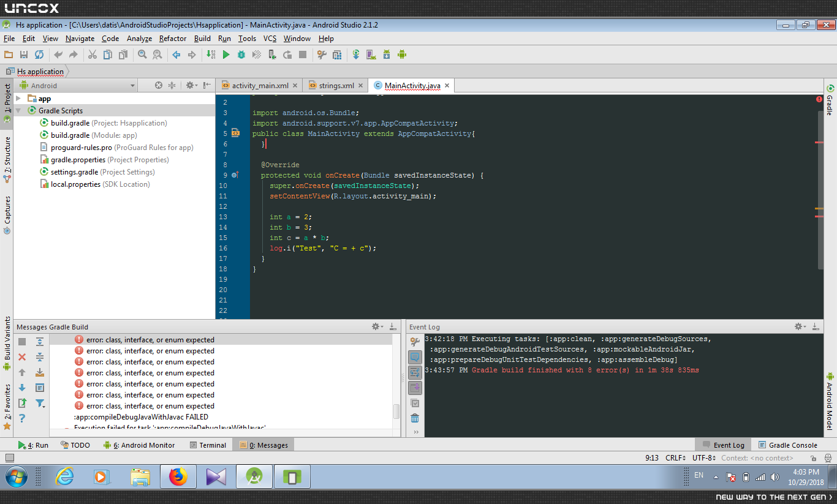The height and width of the screenshot is (504, 837).
Task: Toggle Event Log balloon notifications button
Action: [415, 356]
